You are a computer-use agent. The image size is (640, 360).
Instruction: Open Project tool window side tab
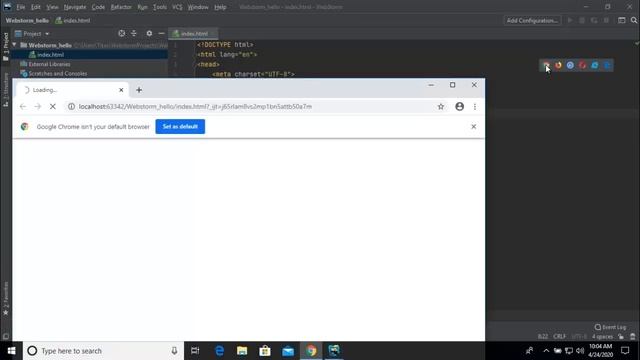[6, 47]
